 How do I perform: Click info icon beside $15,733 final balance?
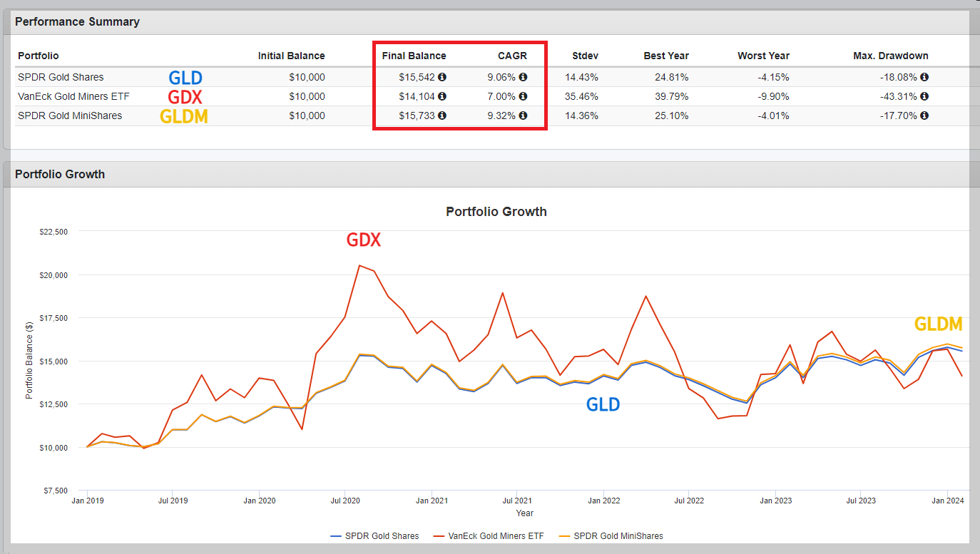[x=442, y=116]
